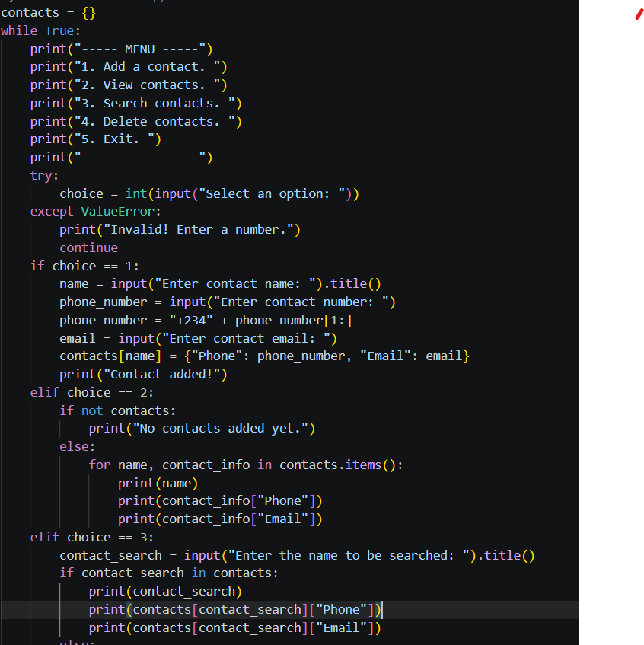Screen dimensions: 644x645
Task: Click the 'print(name)' line
Action: tap(158, 483)
